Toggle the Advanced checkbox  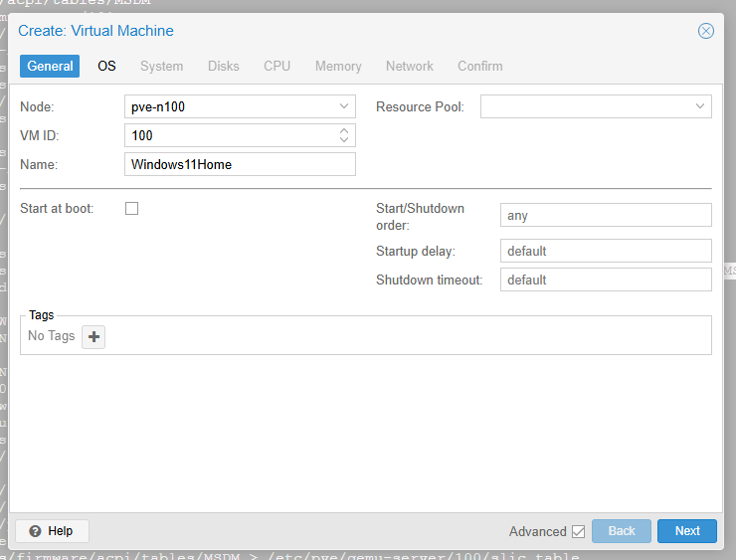[x=578, y=531]
